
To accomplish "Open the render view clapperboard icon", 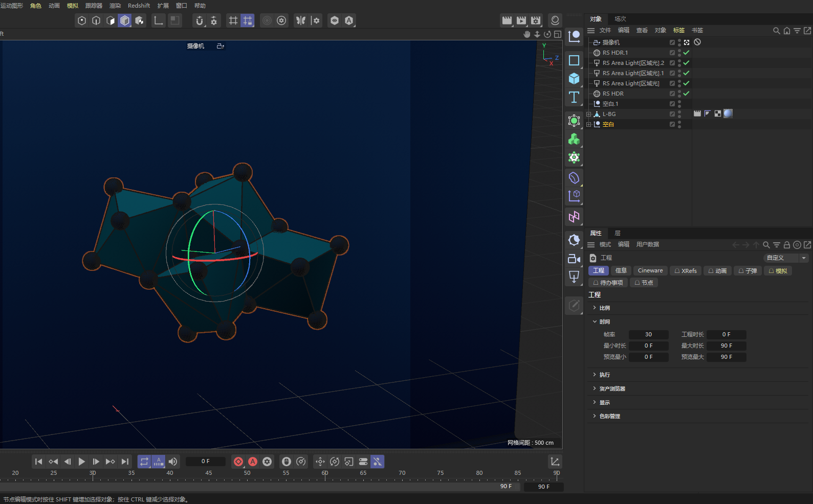I will coord(507,20).
